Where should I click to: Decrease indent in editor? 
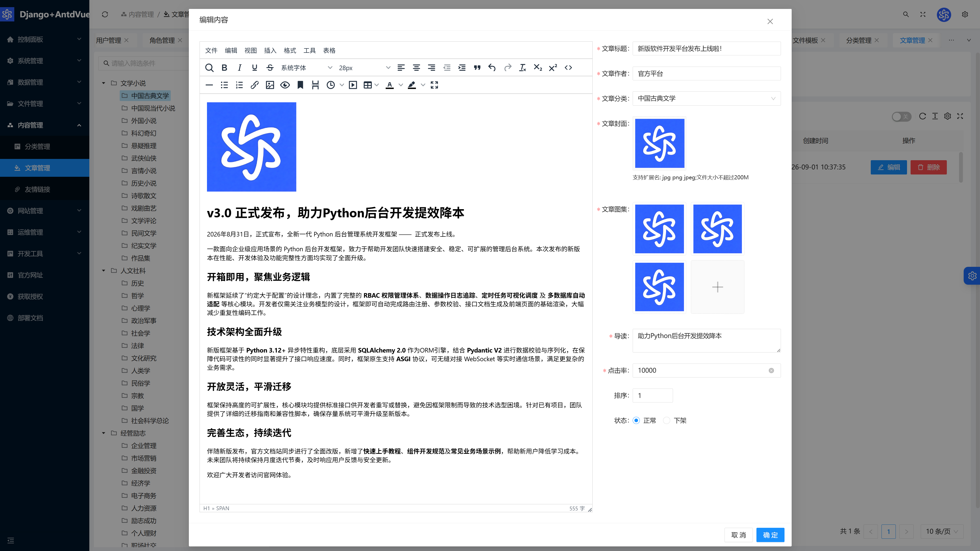pos(447,68)
